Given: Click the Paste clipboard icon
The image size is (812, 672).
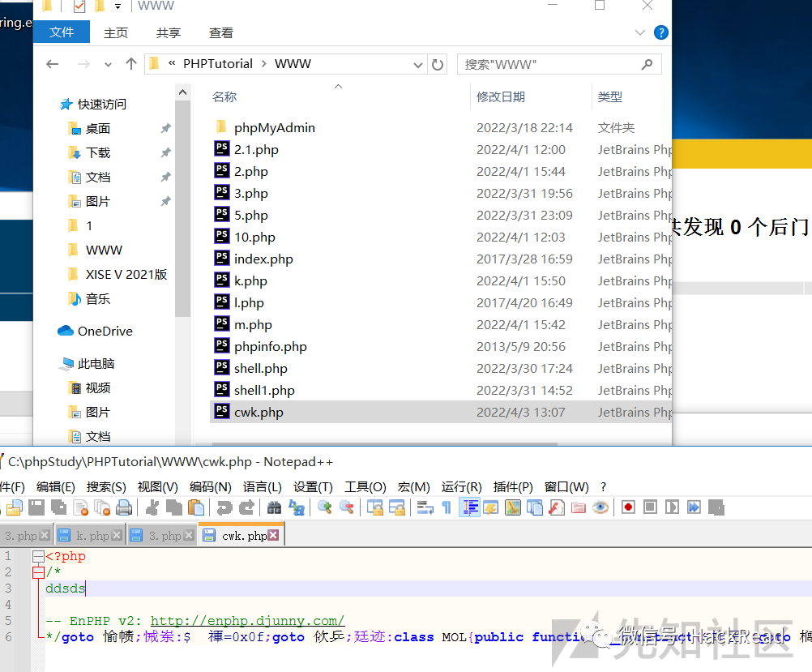Looking at the screenshot, I should coord(196,507).
